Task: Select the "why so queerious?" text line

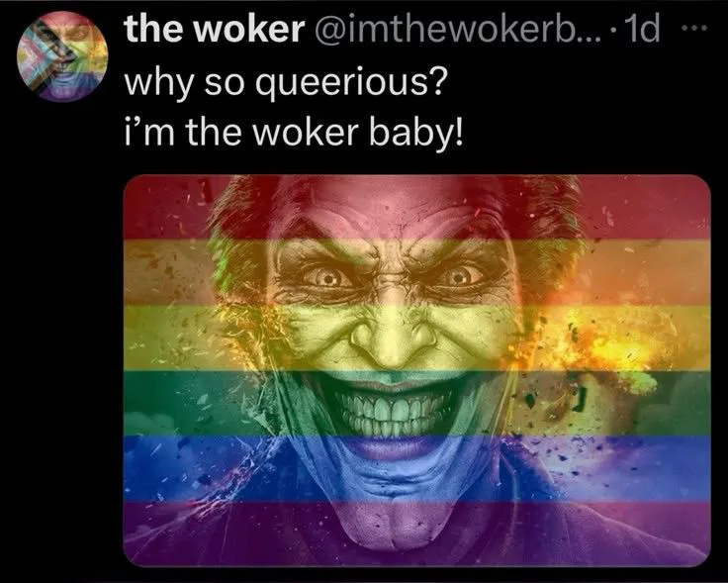Action: 286,82
